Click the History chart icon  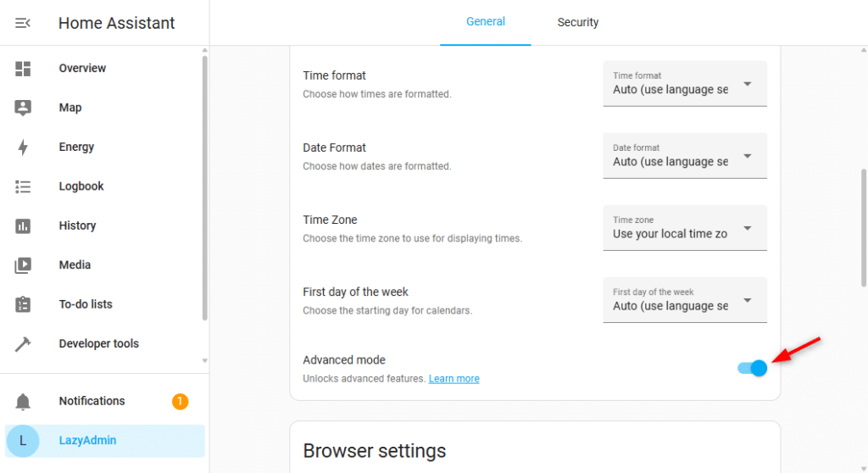(23, 225)
